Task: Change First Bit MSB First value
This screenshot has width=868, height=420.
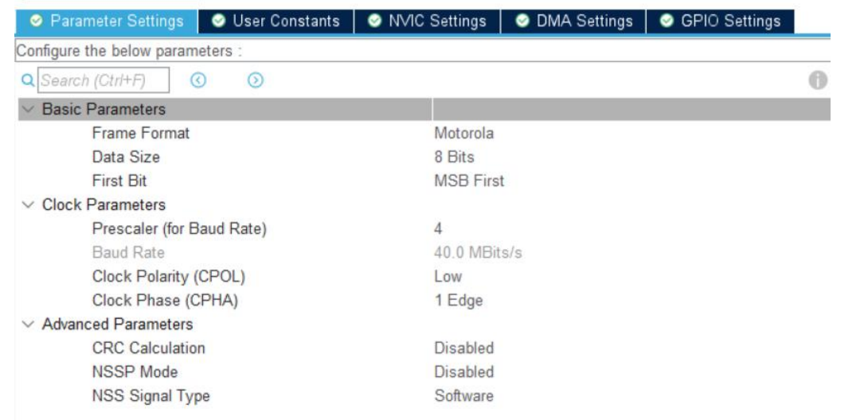Action: pos(469,181)
